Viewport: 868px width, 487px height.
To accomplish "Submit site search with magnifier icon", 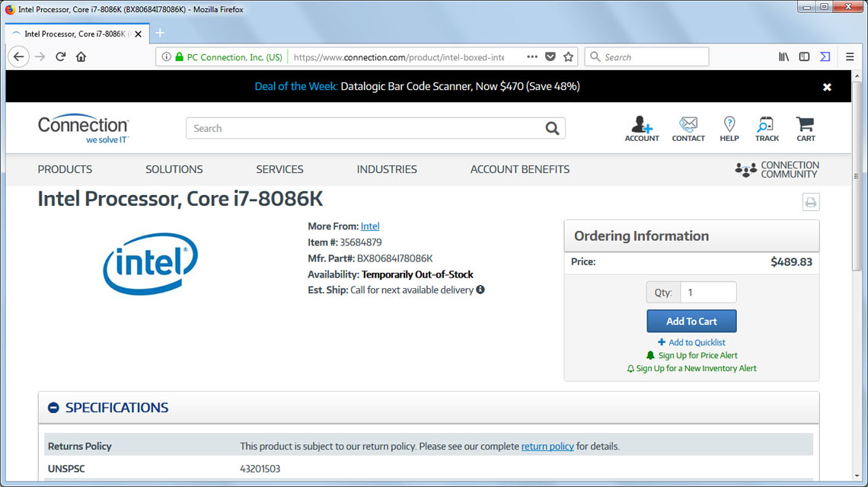I will pos(552,129).
